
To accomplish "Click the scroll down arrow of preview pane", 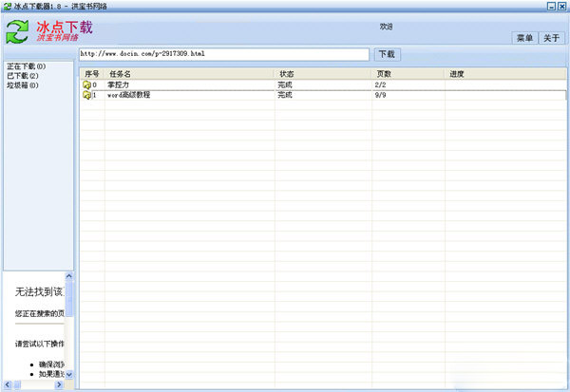I will (x=69, y=374).
